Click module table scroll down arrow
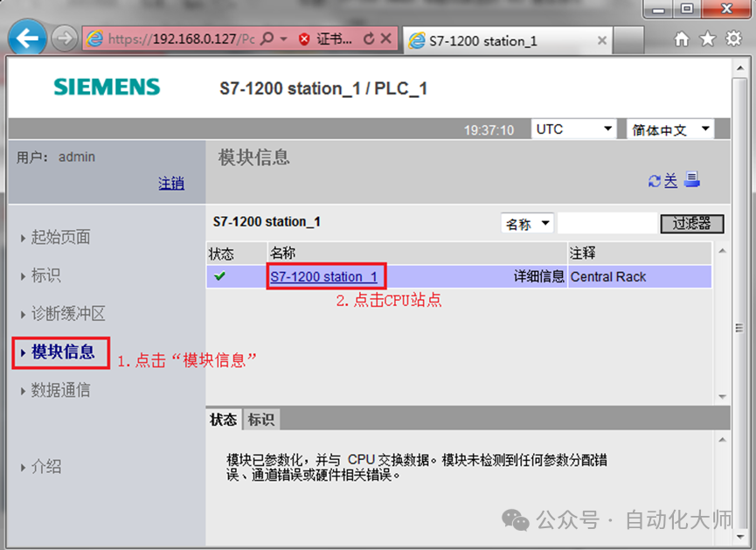The image size is (756, 550). coord(722,396)
